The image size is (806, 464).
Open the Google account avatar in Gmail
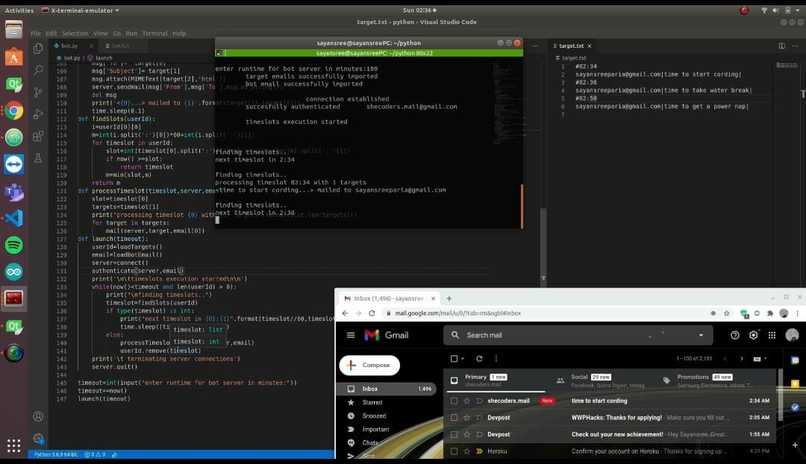coord(792,335)
